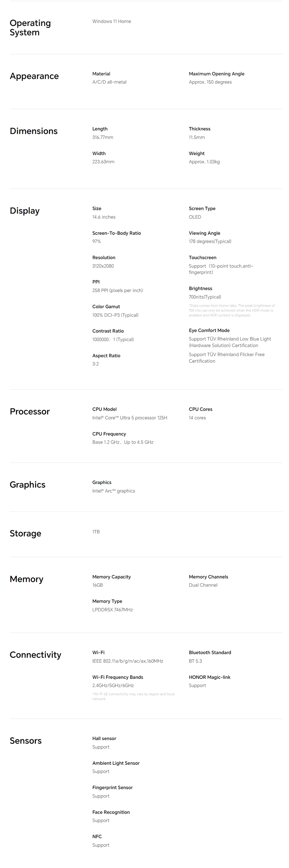
Task: Select the Intel Core Ultra 5 125H text
Action: point(129,418)
